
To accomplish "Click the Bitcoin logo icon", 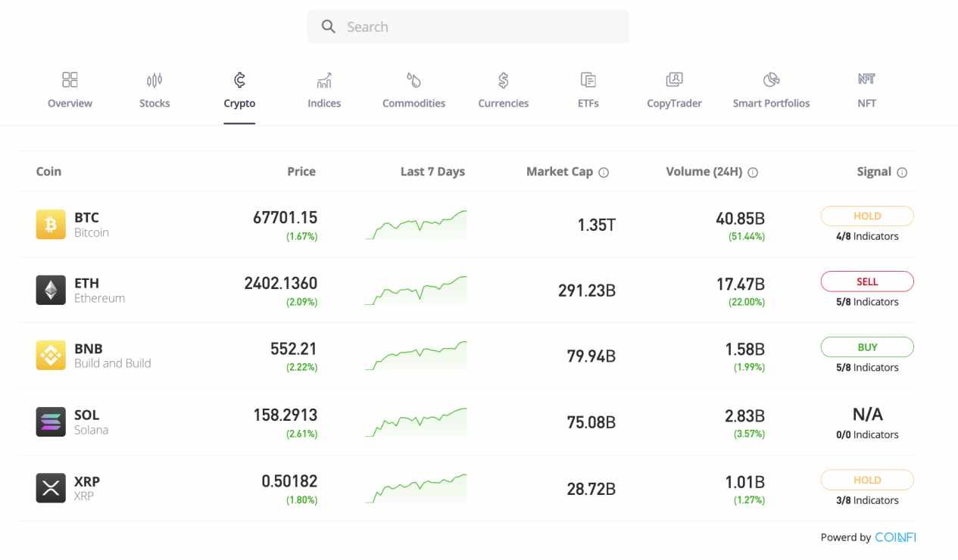I will 51,224.
